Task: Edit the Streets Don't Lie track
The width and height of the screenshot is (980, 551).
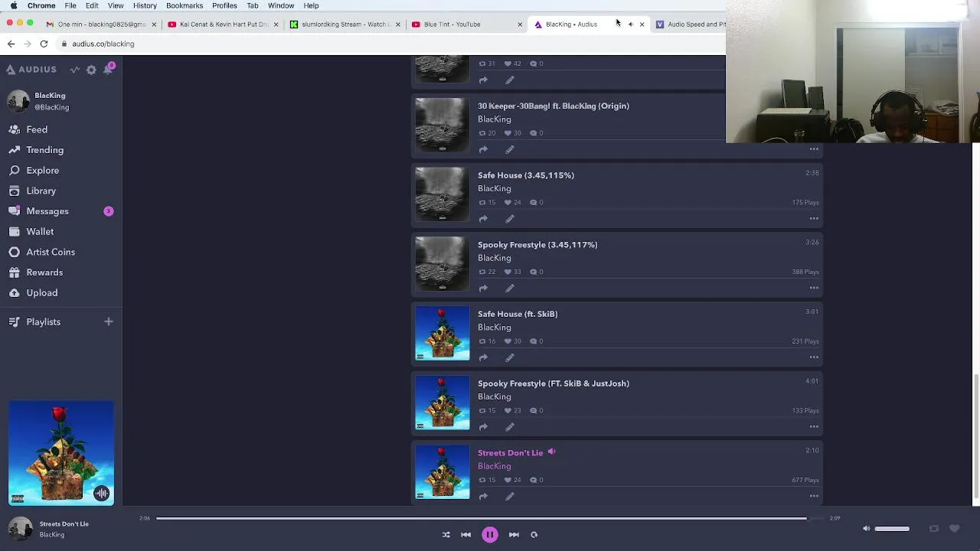Action: (x=510, y=497)
